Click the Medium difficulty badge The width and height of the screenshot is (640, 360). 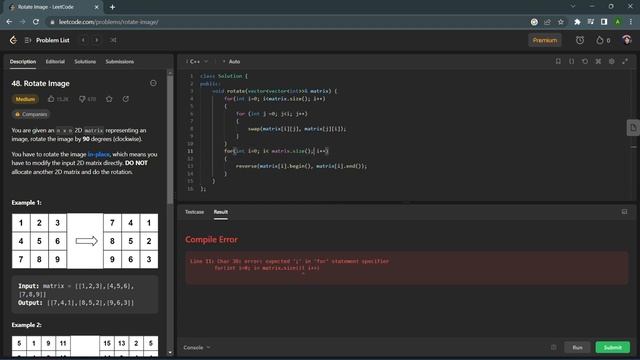[x=25, y=99]
